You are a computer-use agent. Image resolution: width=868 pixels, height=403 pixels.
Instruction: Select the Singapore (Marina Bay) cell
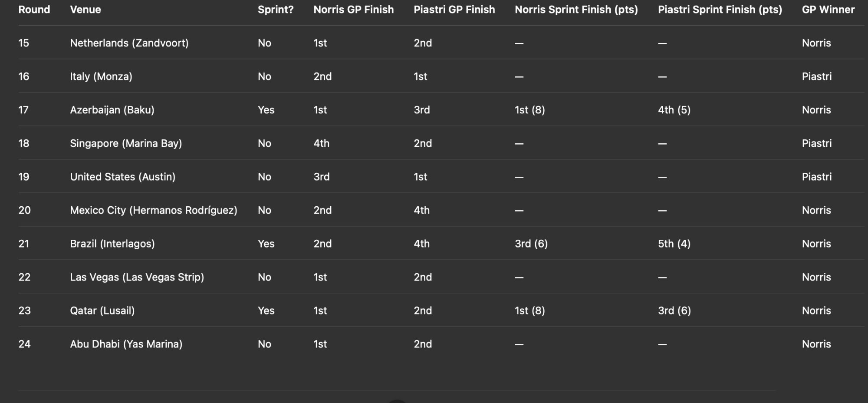[x=126, y=143]
